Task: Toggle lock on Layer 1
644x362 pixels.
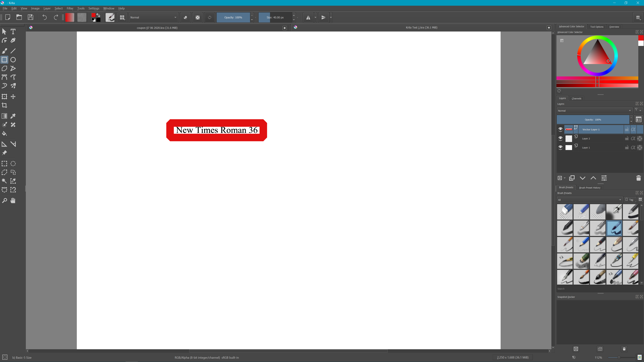Action: pos(627,147)
